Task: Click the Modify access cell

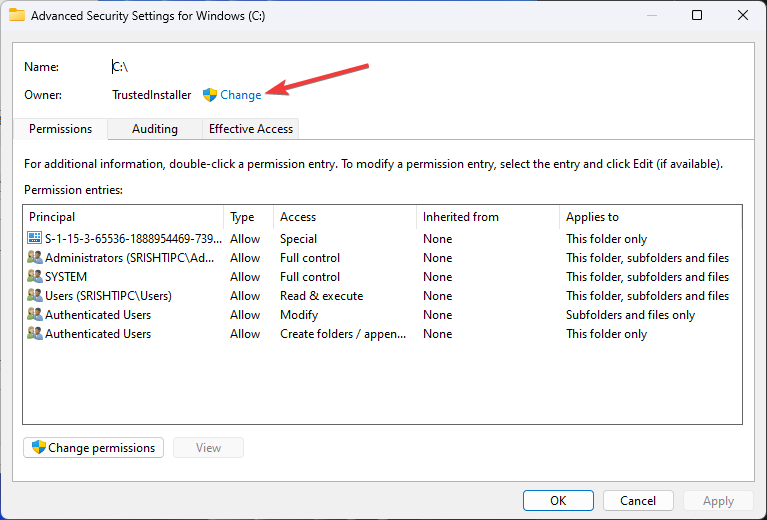Action: [299, 315]
